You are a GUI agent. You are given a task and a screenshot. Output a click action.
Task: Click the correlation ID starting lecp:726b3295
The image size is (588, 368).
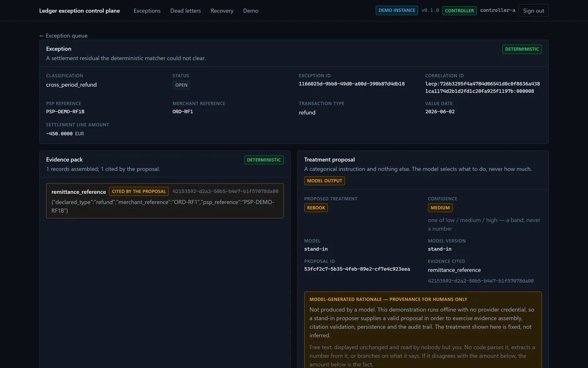pos(483,88)
